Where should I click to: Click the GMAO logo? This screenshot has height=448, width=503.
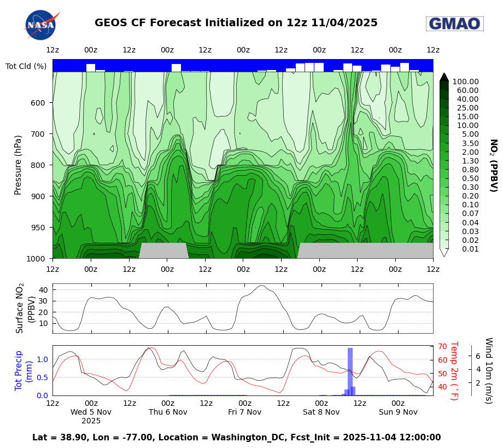click(x=455, y=22)
